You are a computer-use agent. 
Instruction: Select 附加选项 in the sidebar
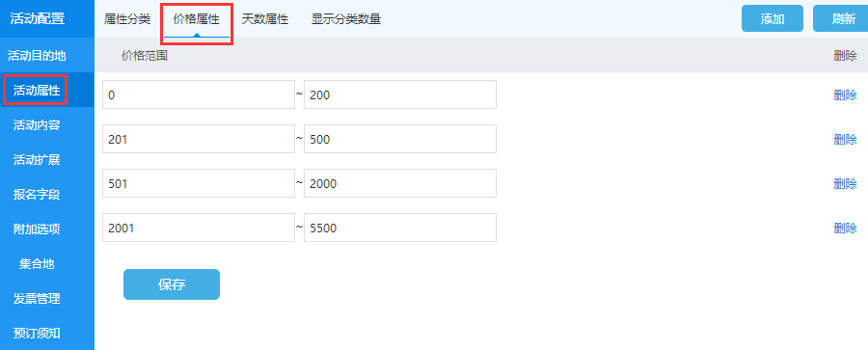pyautogui.click(x=37, y=229)
